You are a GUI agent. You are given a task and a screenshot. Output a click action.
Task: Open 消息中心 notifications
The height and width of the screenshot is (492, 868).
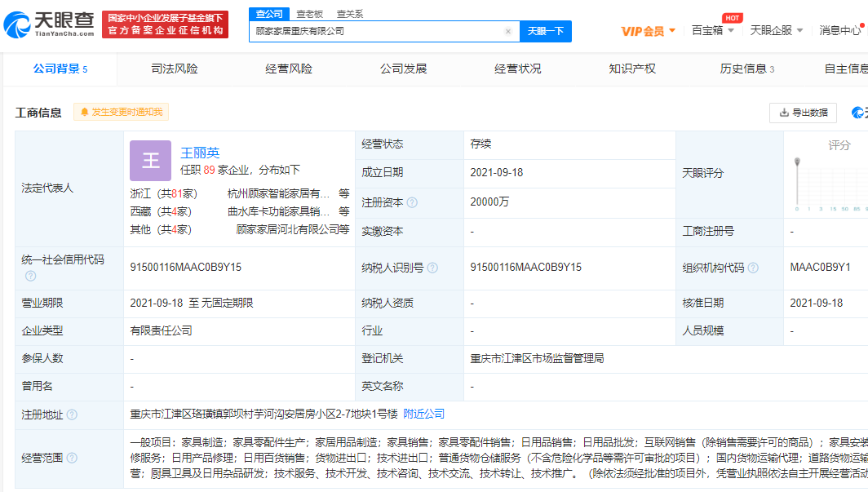840,30
